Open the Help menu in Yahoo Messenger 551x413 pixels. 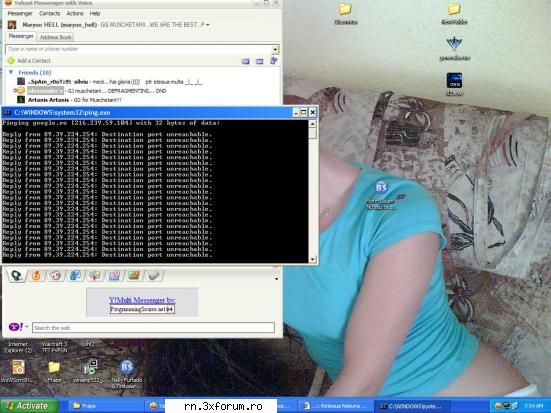tap(95, 13)
